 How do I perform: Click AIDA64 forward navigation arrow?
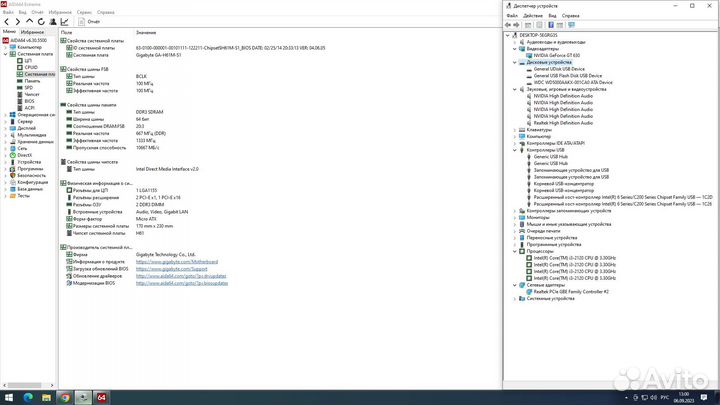17,22
